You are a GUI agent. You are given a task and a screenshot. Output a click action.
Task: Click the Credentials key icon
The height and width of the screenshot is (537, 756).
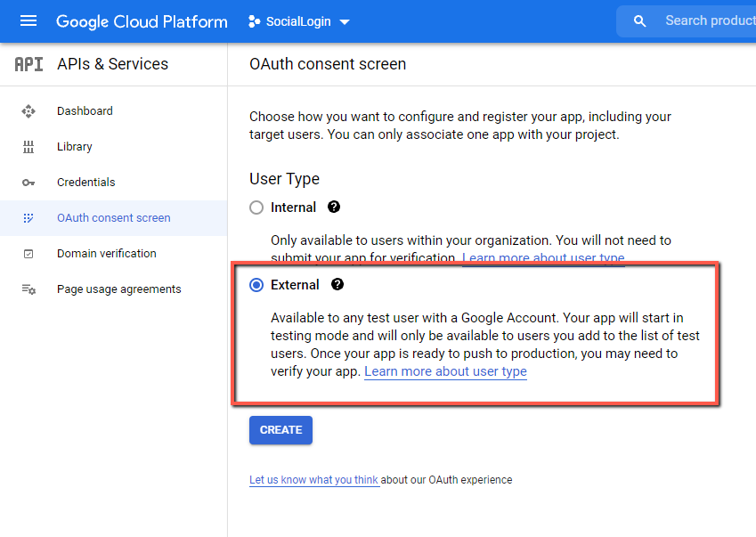[28, 183]
